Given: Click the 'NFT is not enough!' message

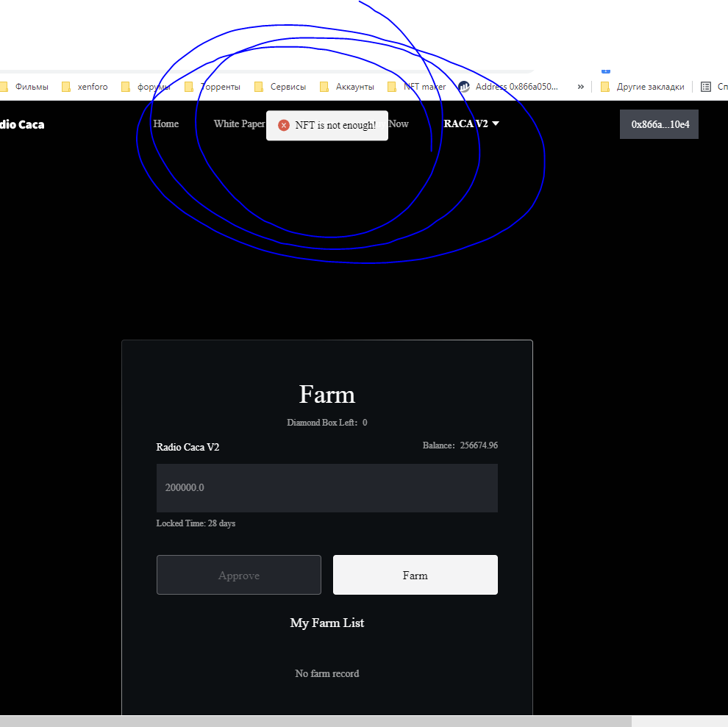Looking at the screenshot, I should pyautogui.click(x=335, y=126).
